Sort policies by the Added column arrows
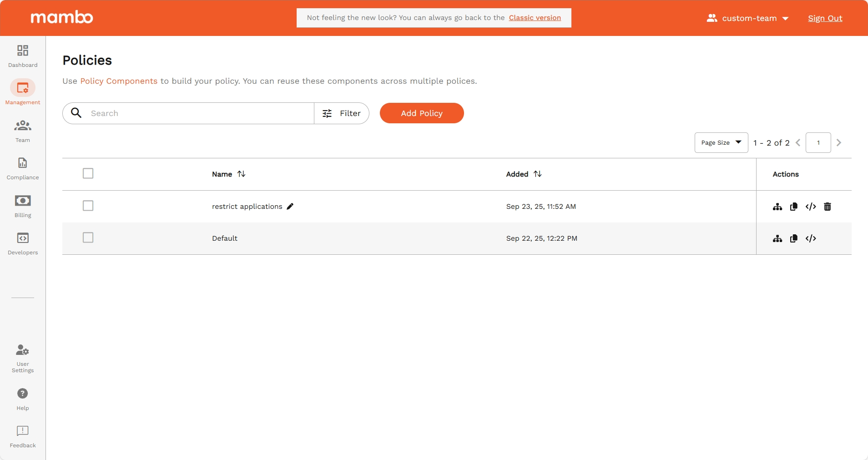Image resolution: width=868 pixels, height=460 pixels. tap(538, 174)
